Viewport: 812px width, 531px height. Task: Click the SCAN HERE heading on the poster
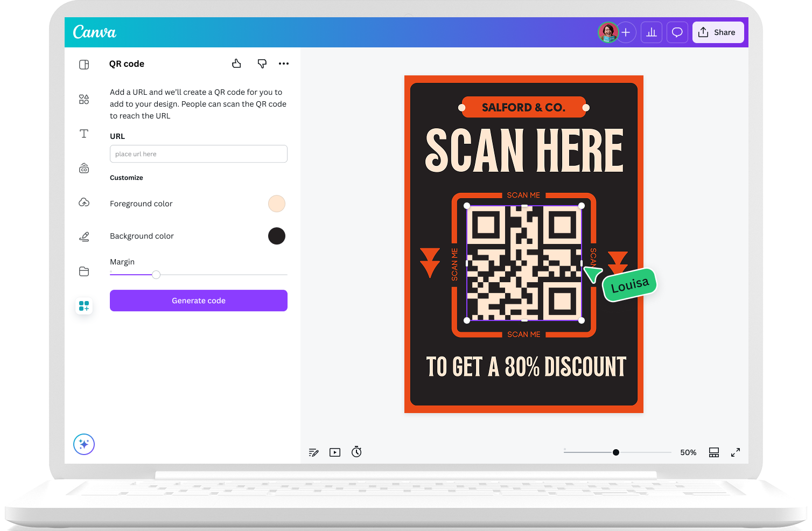click(x=524, y=150)
